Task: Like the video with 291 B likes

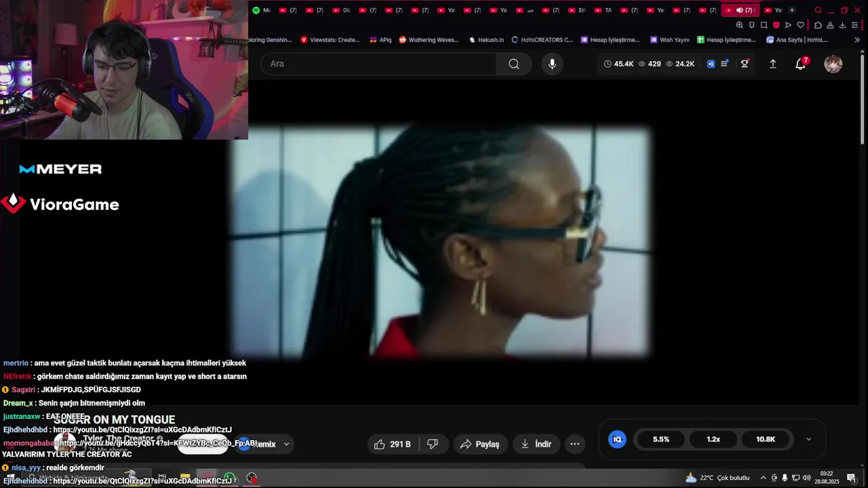Action: click(x=393, y=444)
